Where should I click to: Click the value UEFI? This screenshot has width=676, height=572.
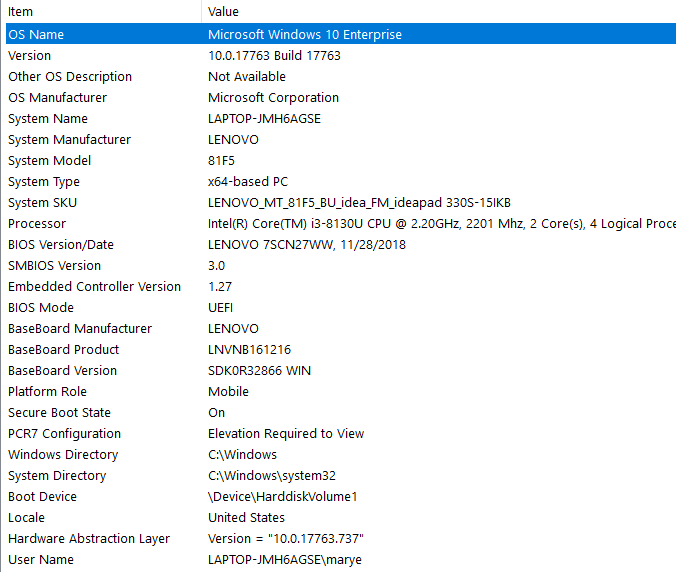pos(220,308)
